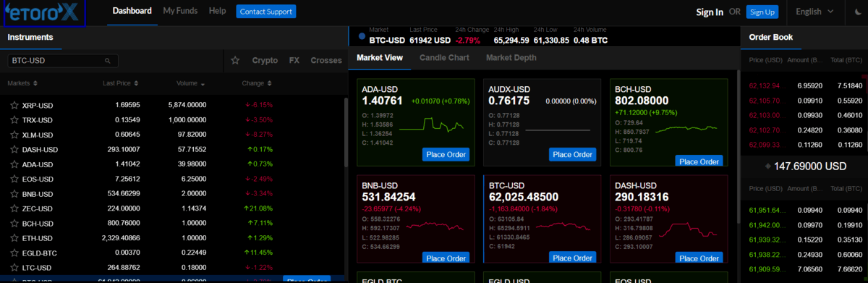Star the ZEC-USD market

pyautogui.click(x=14, y=208)
